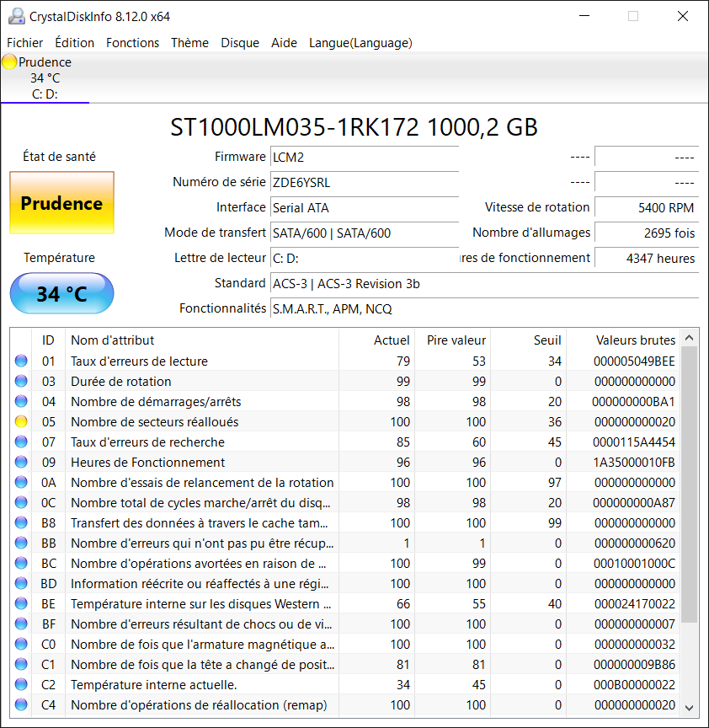This screenshot has height=728, width=709.
Task: Click the blue status icon for attribute 01
Action: (x=21, y=361)
